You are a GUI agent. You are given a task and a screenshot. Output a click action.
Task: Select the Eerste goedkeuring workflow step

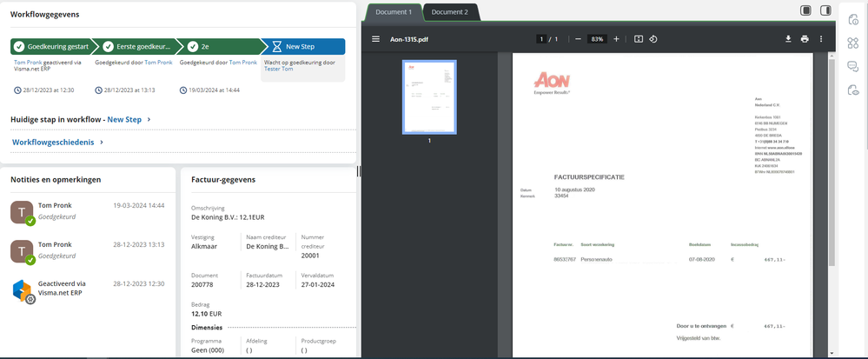(137, 47)
